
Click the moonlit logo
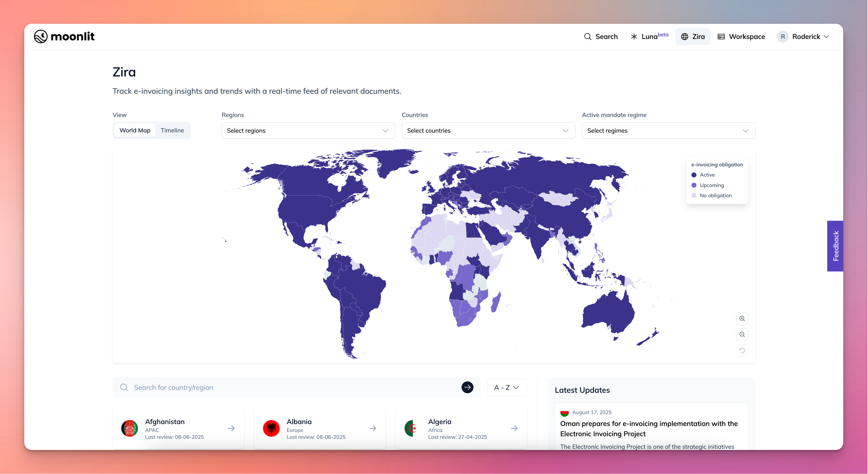64,36
